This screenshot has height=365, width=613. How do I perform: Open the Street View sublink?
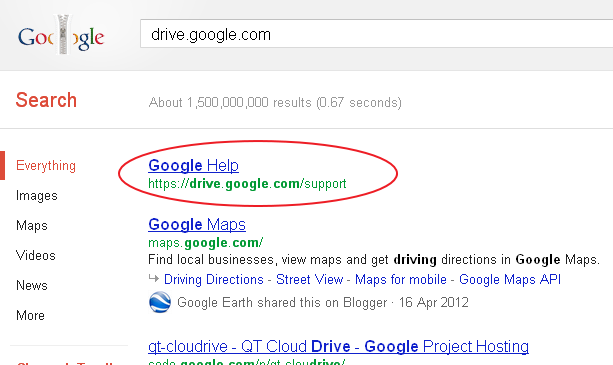click(x=310, y=279)
